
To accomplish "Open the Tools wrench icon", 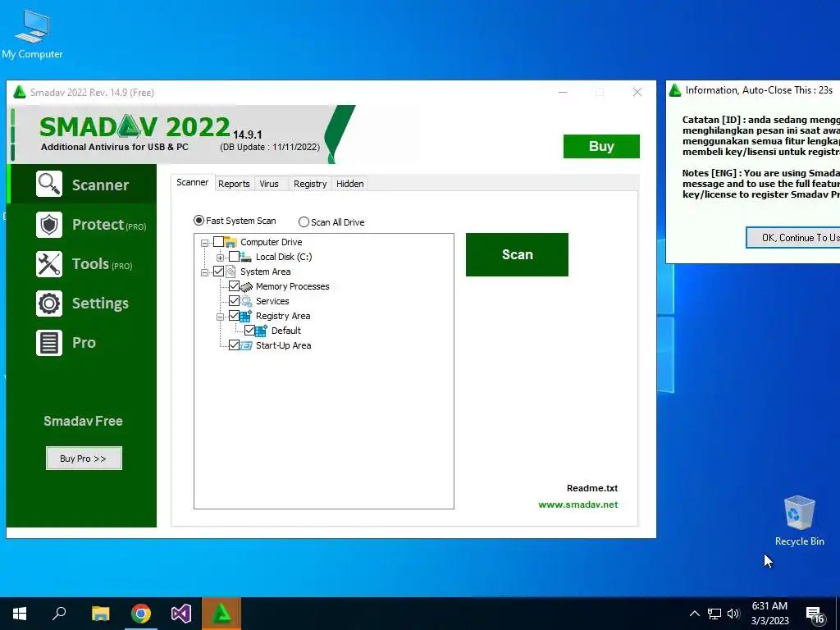I will [49, 264].
